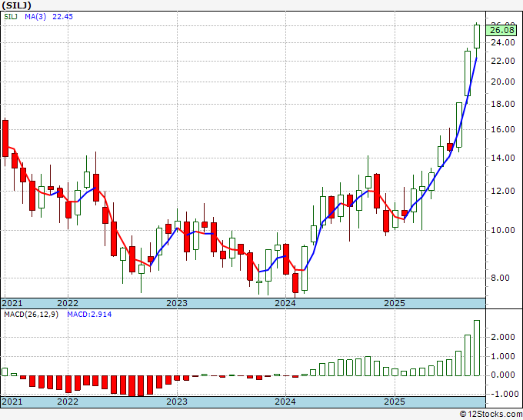This screenshot has height=420, width=523.
Task: Click the MA(3) legend label
Action: point(35,16)
